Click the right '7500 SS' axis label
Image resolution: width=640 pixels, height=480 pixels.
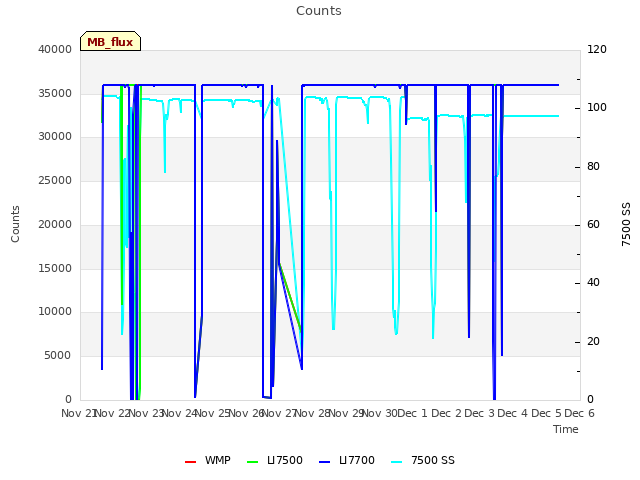click(626, 224)
